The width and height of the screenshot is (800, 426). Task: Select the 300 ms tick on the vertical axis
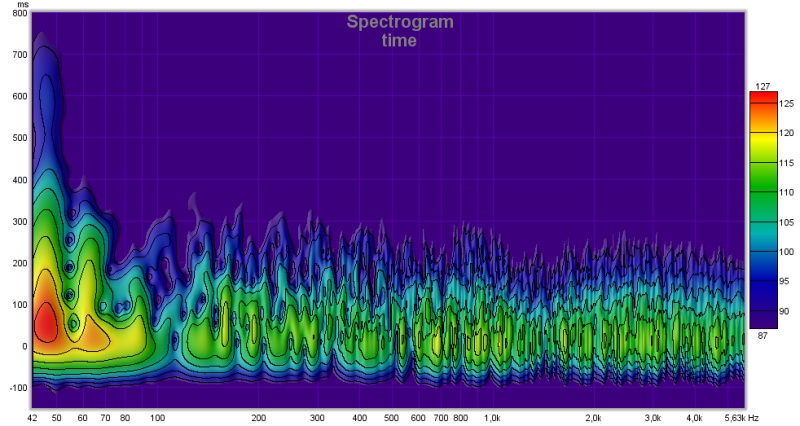pos(19,222)
